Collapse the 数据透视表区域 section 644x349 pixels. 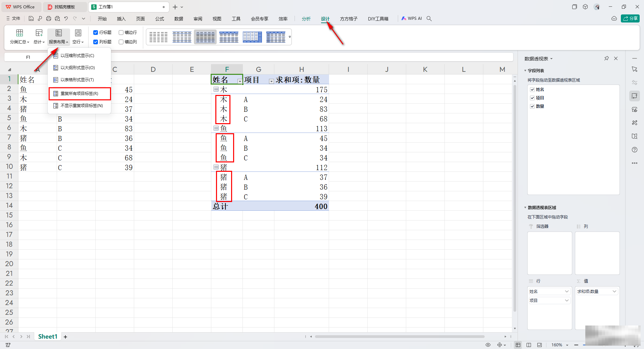[525, 208]
